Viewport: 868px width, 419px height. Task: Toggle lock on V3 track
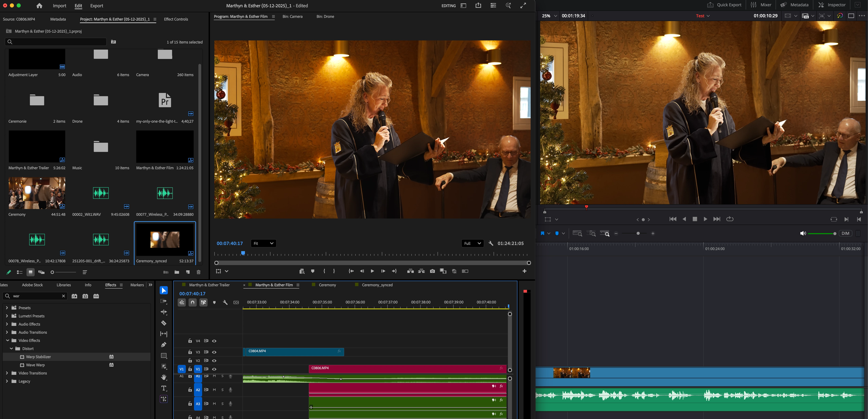point(190,352)
